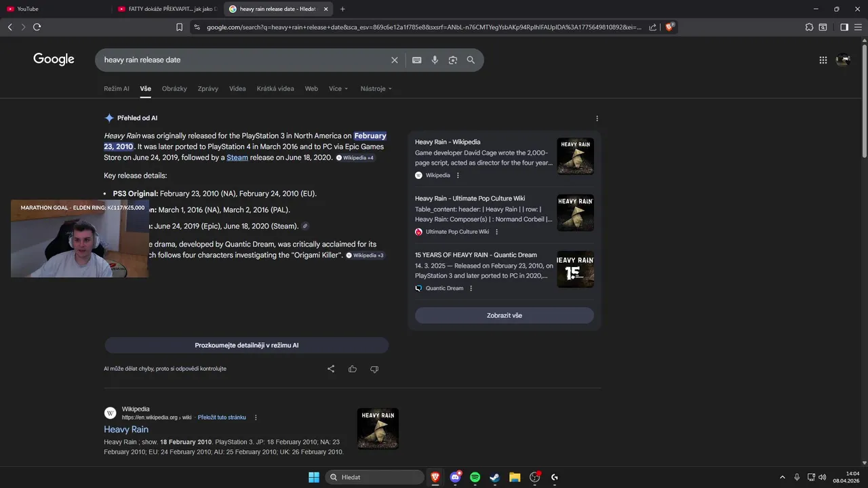This screenshot has width=868, height=488.
Task: Share the AI overview answer
Action: (x=331, y=369)
